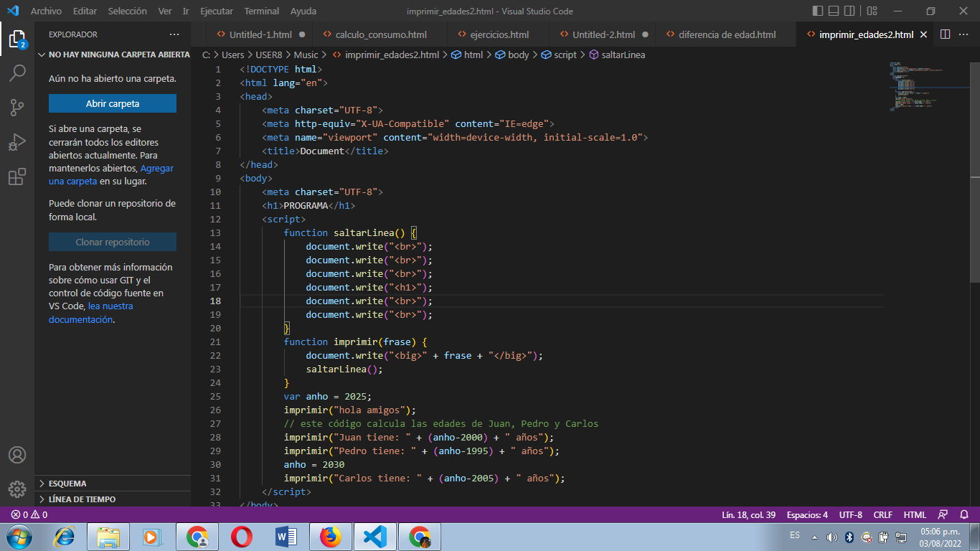Screen dimensions: 980x551
Task: Open errors and warnings indicator in status bar
Action: [29, 514]
